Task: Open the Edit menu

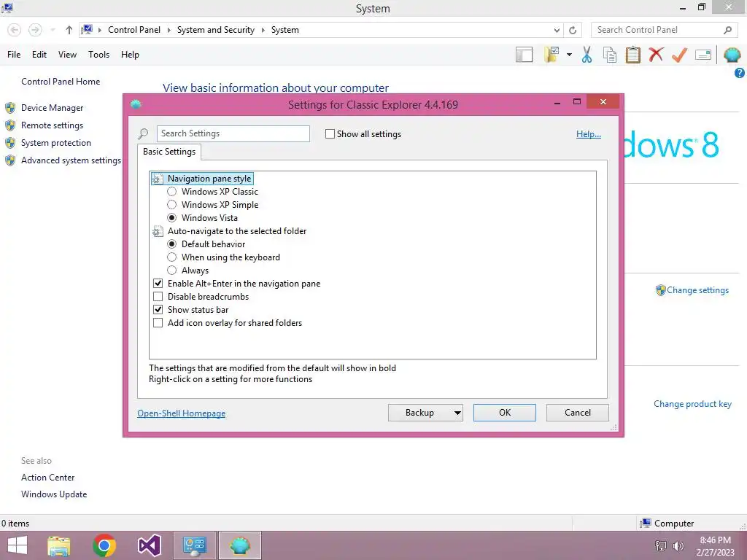Action: coord(39,55)
